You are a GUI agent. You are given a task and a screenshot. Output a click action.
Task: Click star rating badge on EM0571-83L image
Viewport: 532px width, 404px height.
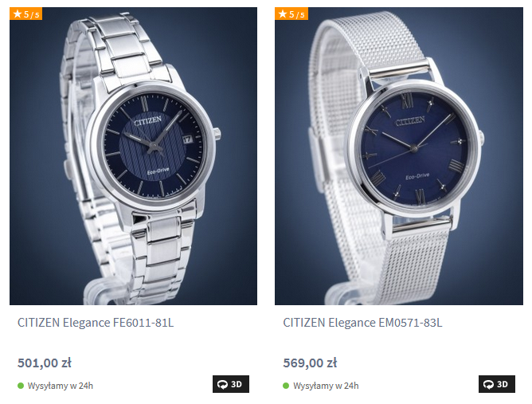[x=291, y=14]
